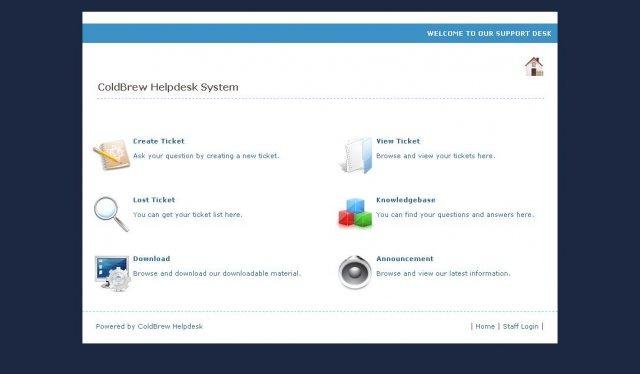Open the Create Ticket link
The image size is (640, 374).
(x=158, y=141)
